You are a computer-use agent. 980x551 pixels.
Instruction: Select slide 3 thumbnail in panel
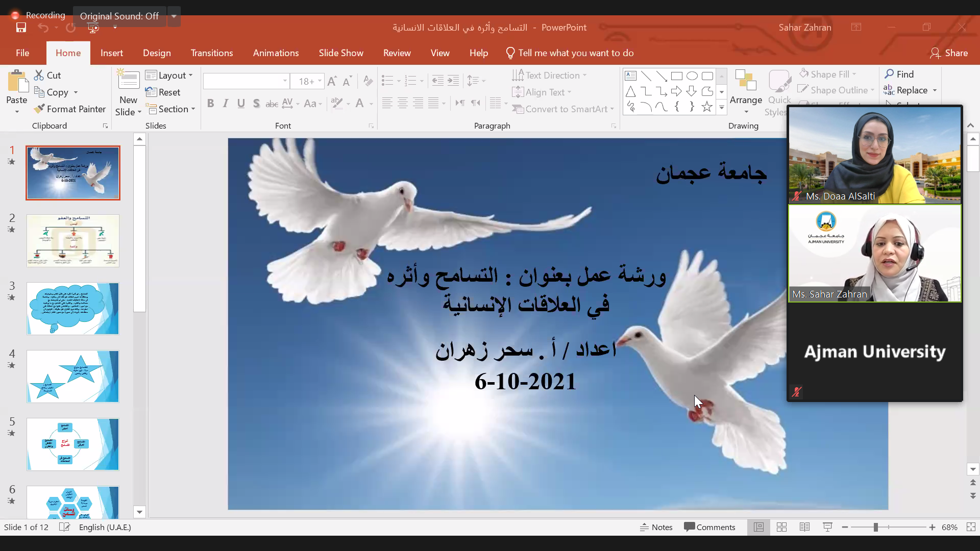pos(72,309)
